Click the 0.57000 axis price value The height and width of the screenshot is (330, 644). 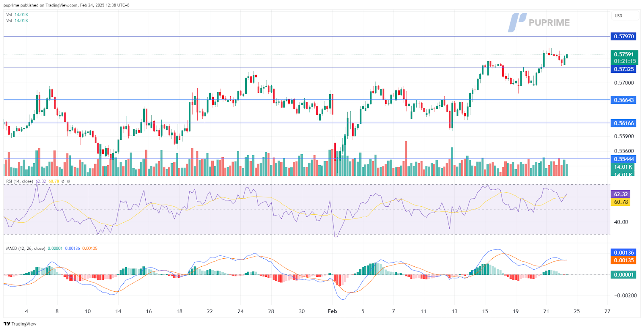[624, 83]
